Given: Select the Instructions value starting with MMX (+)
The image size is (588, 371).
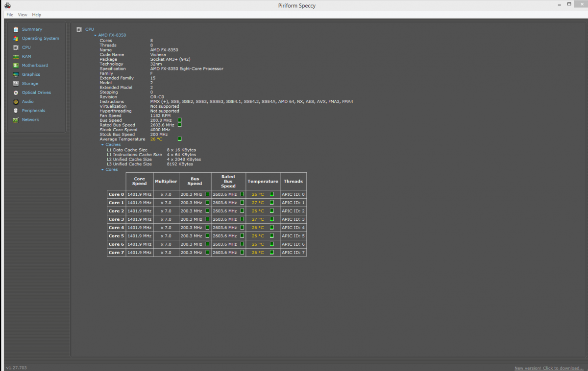Looking at the screenshot, I should click(x=251, y=102).
